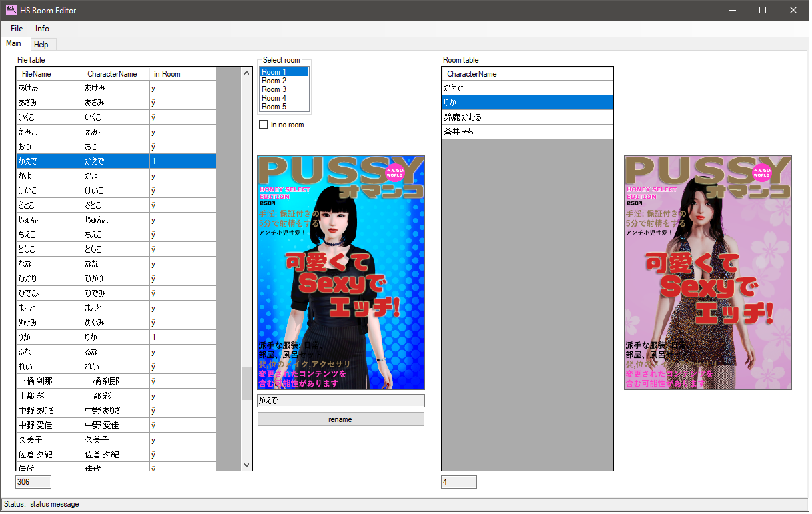
Task: Select ともこ in the FileName column
Action: click(50, 249)
